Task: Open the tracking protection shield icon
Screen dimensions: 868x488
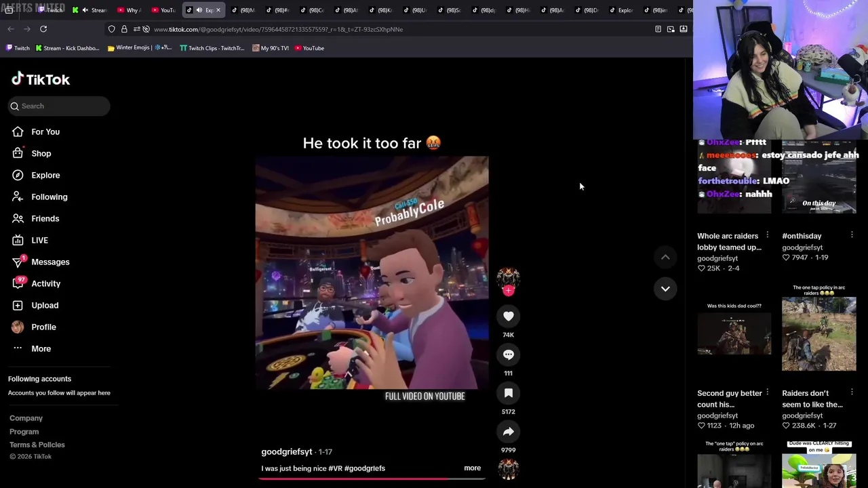Action: (x=111, y=29)
